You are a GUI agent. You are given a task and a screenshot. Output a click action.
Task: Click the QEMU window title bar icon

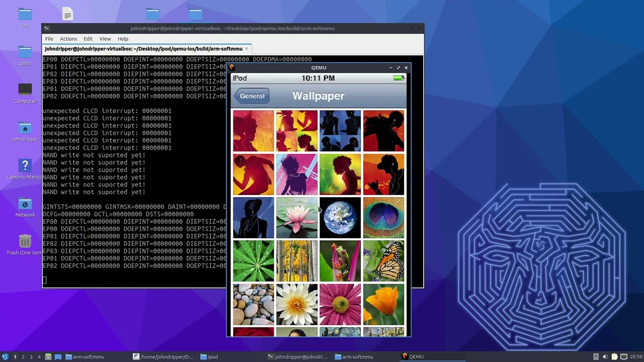pyautogui.click(x=232, y=67)
